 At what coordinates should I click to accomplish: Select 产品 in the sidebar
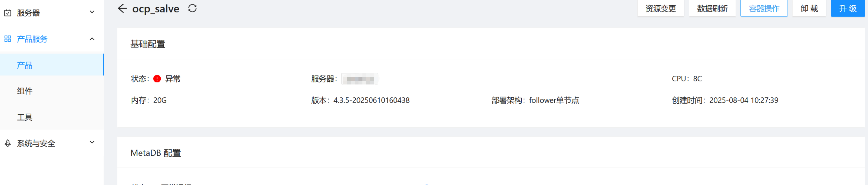[52, 65]
